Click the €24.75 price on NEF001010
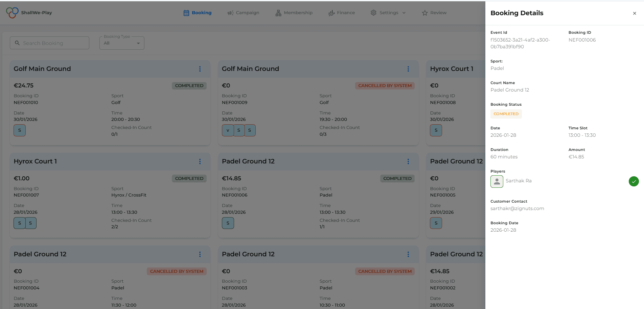This screenshot has height=309, width=644. coord(24,86)
